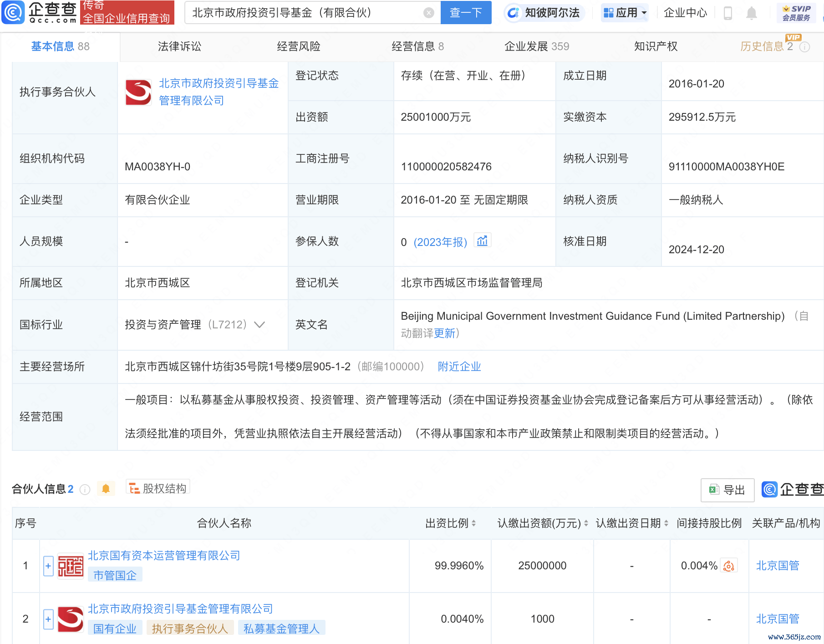Click 全国企业信用查询 banner
Viewport: 824px width, 644px height.
click(x=127, y=12)
